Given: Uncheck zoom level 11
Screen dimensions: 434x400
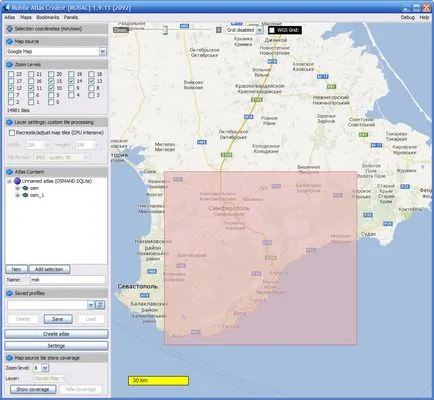Looking at the screenshot, I should coord(31,88).
